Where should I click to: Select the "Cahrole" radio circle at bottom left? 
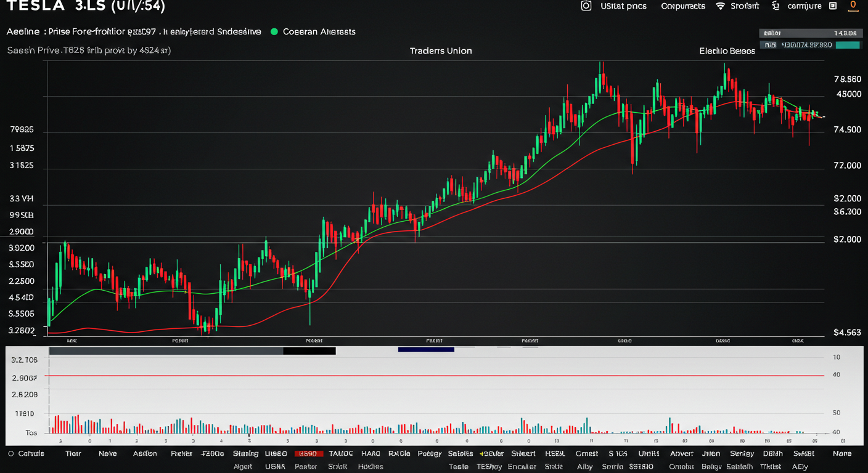tap(11, 453)
